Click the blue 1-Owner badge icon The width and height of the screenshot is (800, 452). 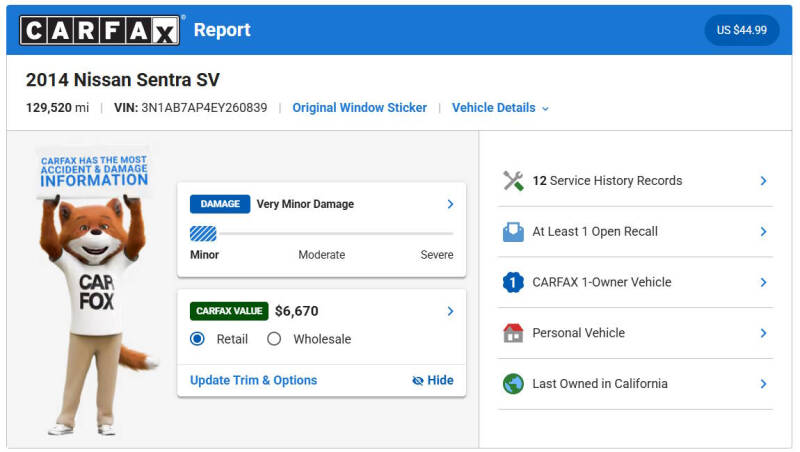click(513, 282)
